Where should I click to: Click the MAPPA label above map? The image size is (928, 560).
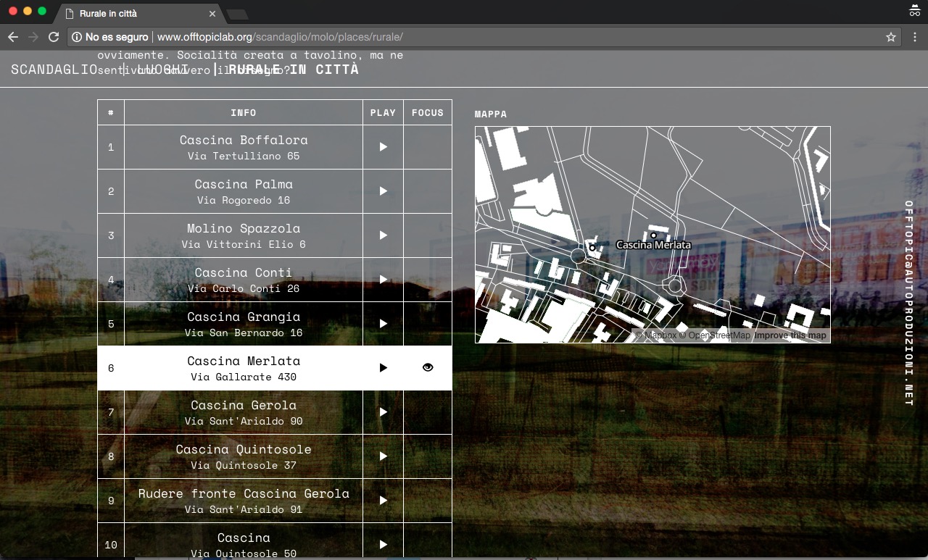(491, 114)
